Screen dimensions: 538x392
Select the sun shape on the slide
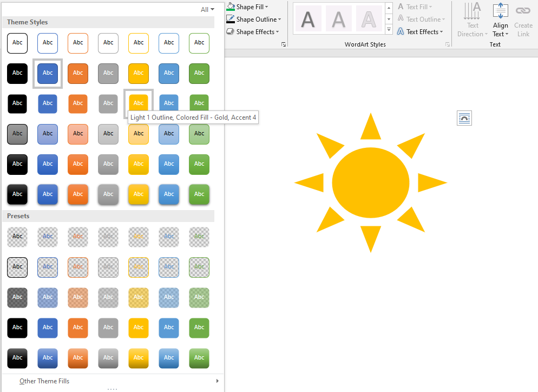[370, 182]
